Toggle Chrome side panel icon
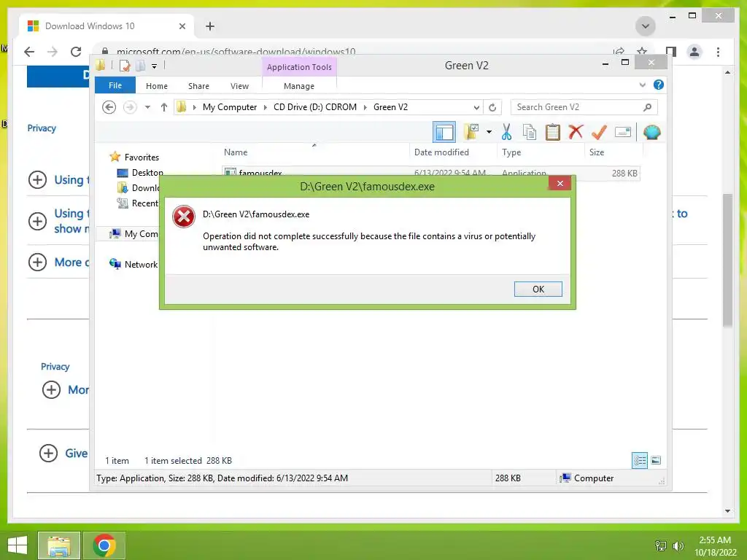The width and height of the screenshot is (747, 560). (671, 52)
